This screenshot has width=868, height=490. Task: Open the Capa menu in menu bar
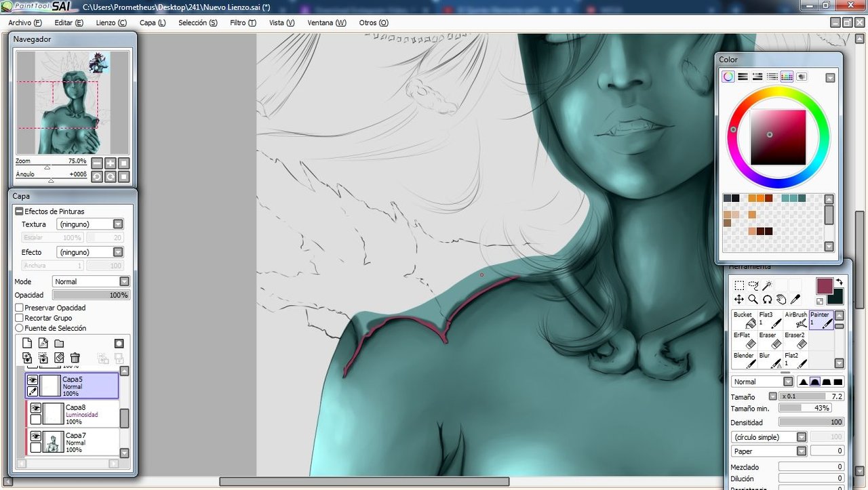click(x=153, y=22)
